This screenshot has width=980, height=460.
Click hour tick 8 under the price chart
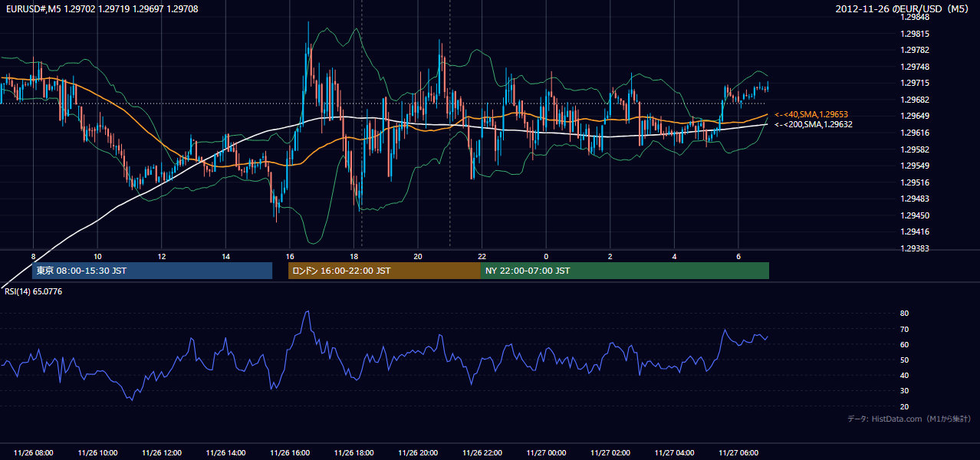click(33, 256)
